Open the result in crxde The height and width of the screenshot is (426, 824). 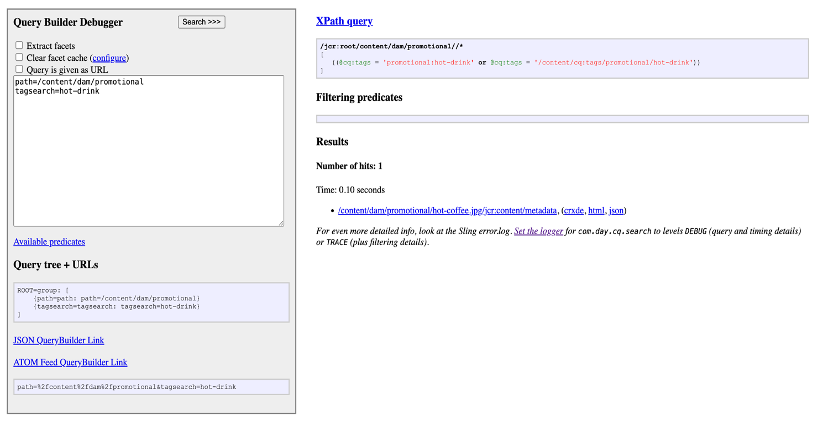tap(573, 210)
